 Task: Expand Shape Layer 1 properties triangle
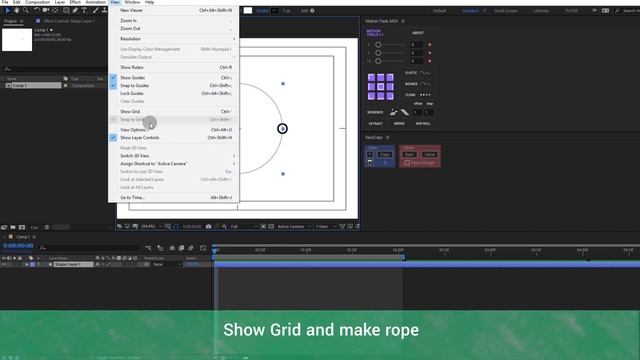tap(27, 264)
